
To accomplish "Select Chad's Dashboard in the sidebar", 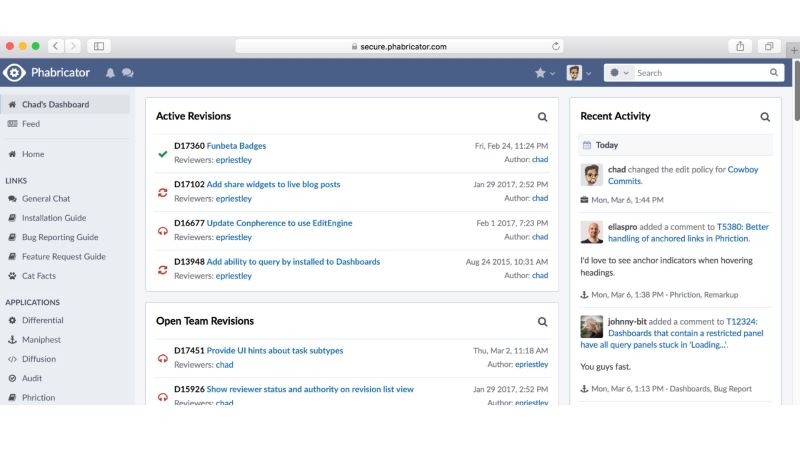I will pos(65,105).
